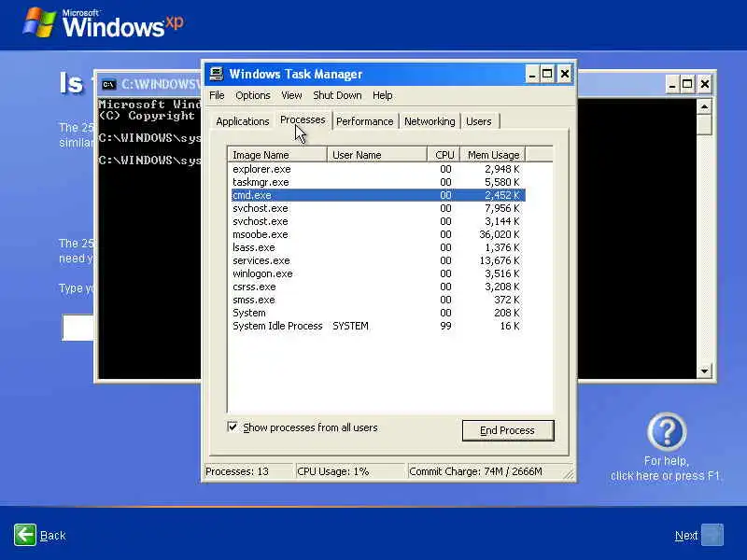Maximize the command prompt window
Viewport: 747px width, 560px height.
[687, 84]
